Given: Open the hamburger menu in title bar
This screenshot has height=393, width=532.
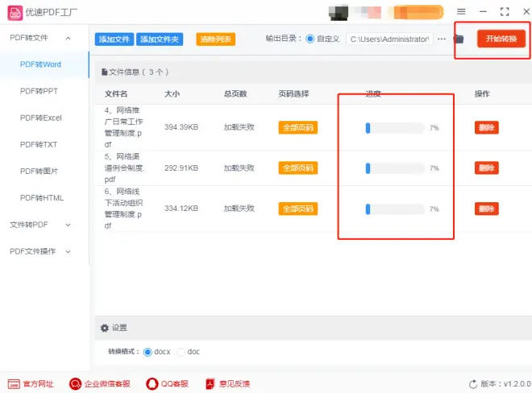Looking at the screenshot, I should [x=461, y=12].
